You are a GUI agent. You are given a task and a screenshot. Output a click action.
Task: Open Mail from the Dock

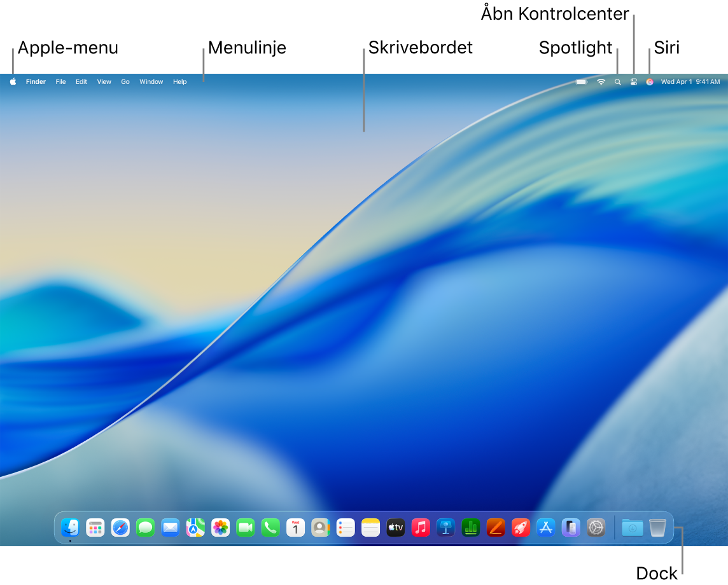(x=170, y=527)
